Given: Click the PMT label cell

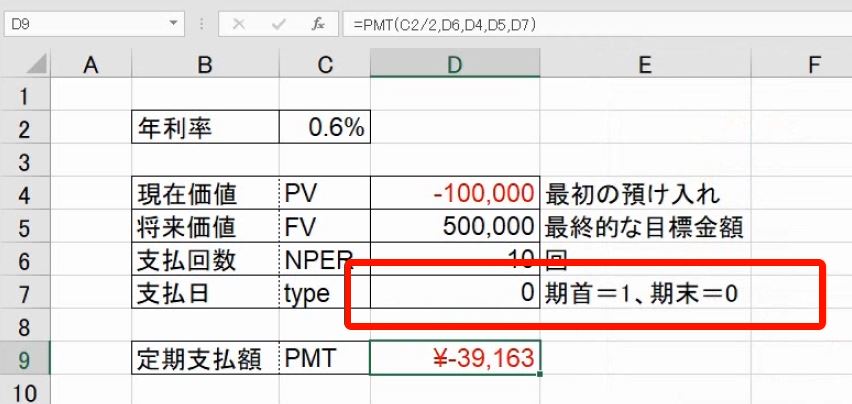Looking at the screenshot, I should click(x=325, y=358).
